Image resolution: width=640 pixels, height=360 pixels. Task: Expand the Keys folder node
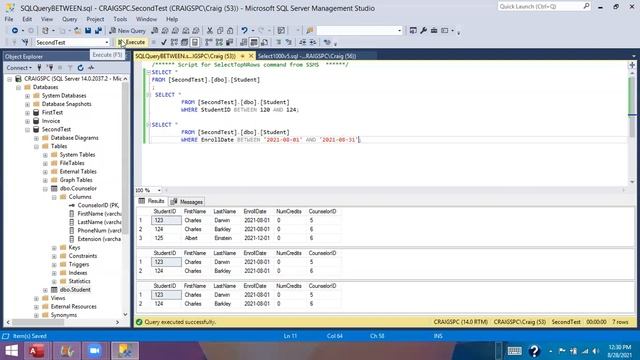coord(54,248)
